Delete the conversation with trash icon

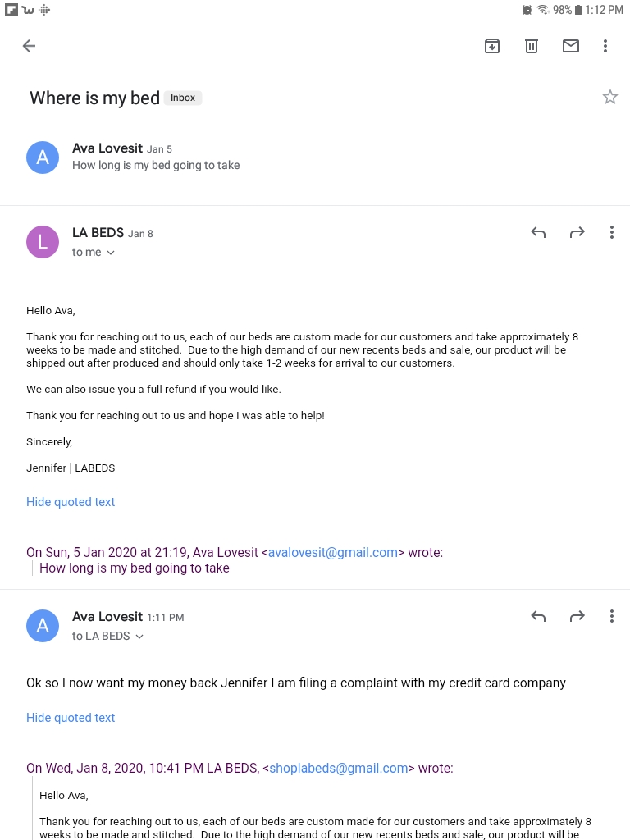point(531,46)
